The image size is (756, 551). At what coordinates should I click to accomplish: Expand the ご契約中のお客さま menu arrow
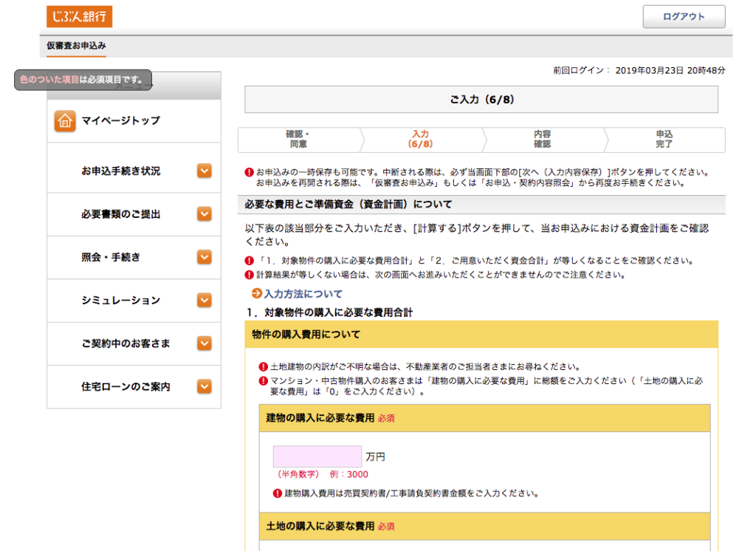(x=205, y=343)
